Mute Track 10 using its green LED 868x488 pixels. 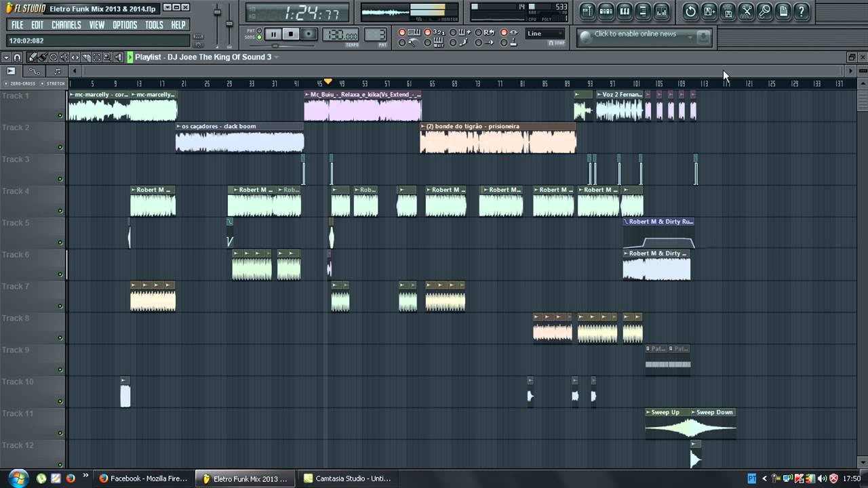click(60, 401)
